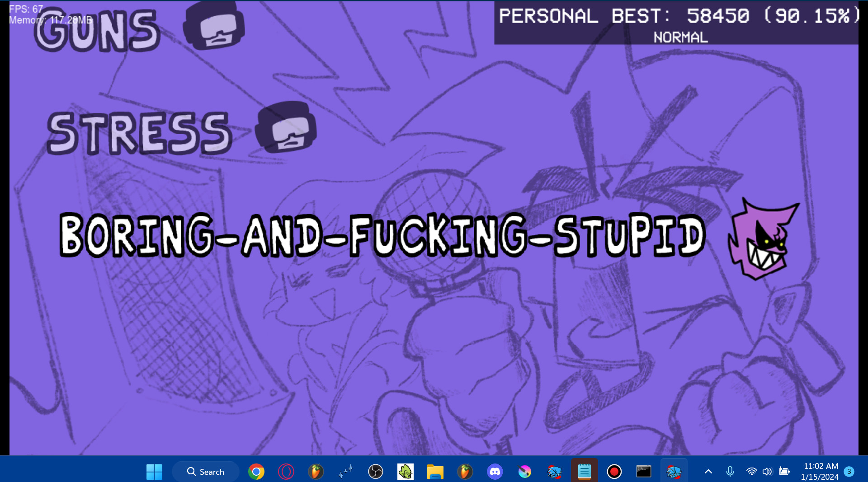Click the microphone tray icon
Screen dimensions: 868x482
(x=730, y=472)
